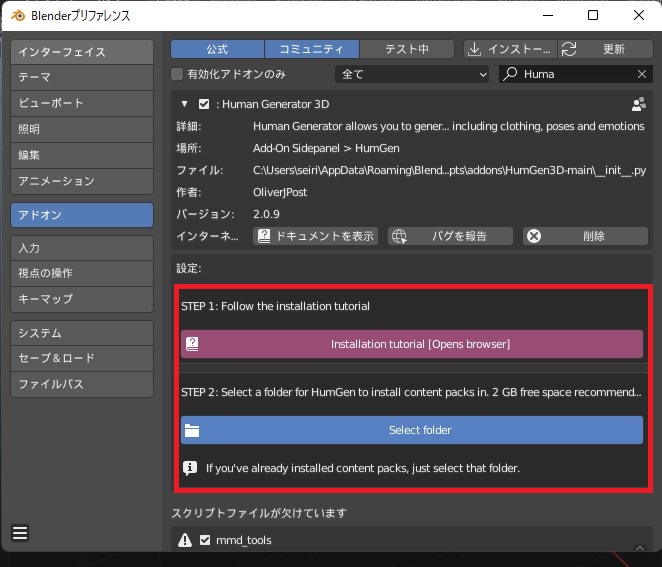Toggle the テスト中 support level filter
This screenshot has height=567, width=662.
click(407, 49)
